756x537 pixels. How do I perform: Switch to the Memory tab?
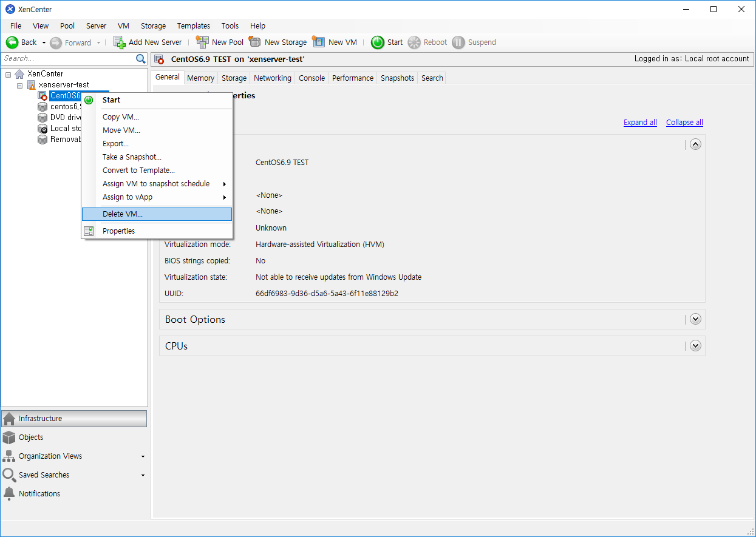200,78
